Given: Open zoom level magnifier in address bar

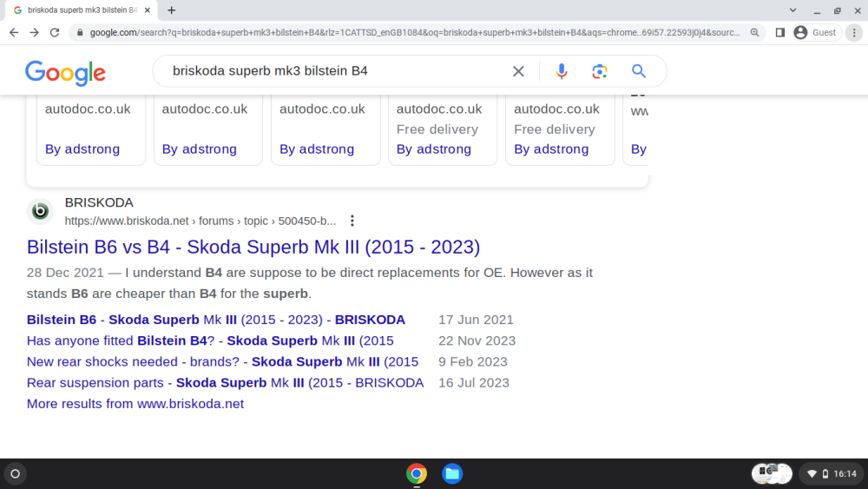Looking at the screenshot, I should point(754,33).
